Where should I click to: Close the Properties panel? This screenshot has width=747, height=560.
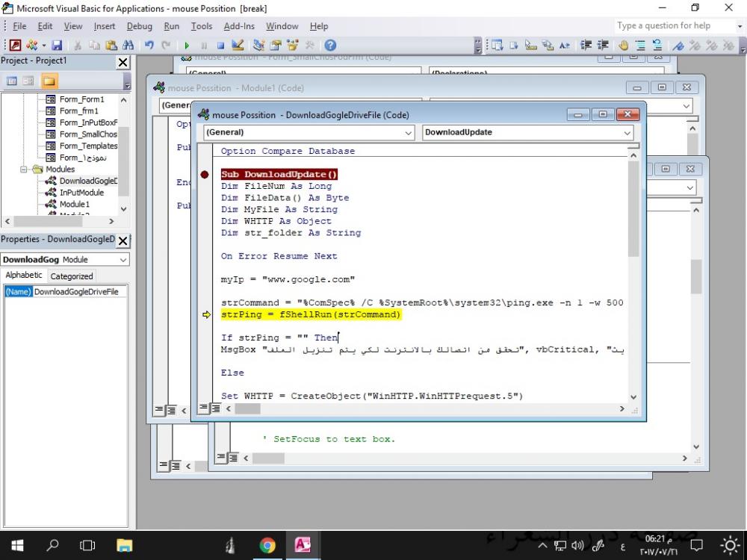[x=123, y=240]
